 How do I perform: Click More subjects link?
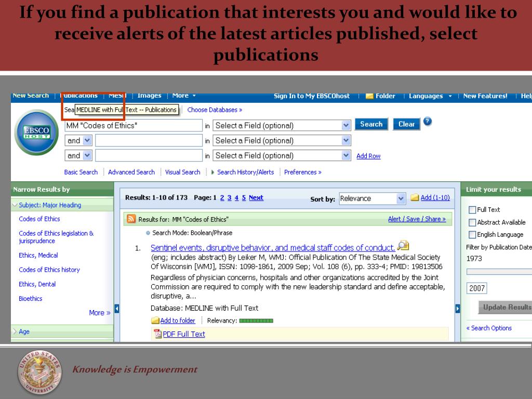pyautogui.click(x=99, y=313)
